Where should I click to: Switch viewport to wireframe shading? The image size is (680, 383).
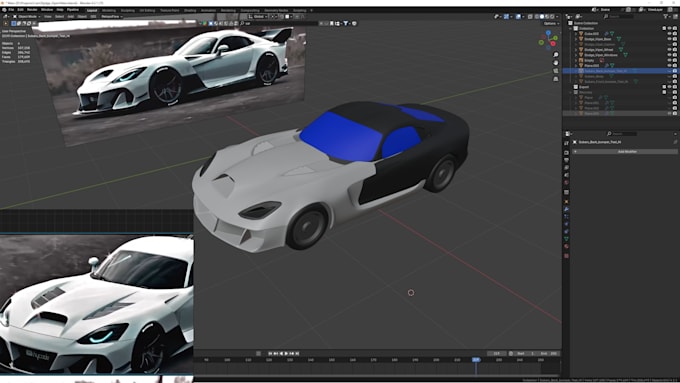[x=536, y=16]
